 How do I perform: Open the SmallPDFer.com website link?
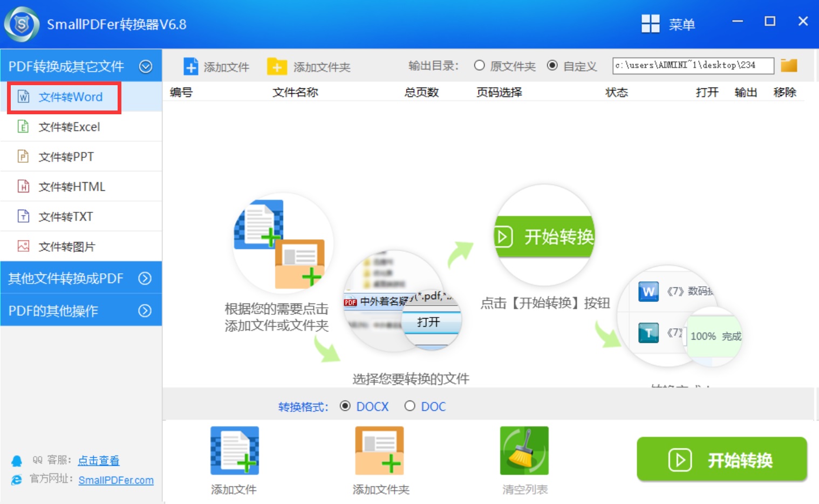(116, 480)
